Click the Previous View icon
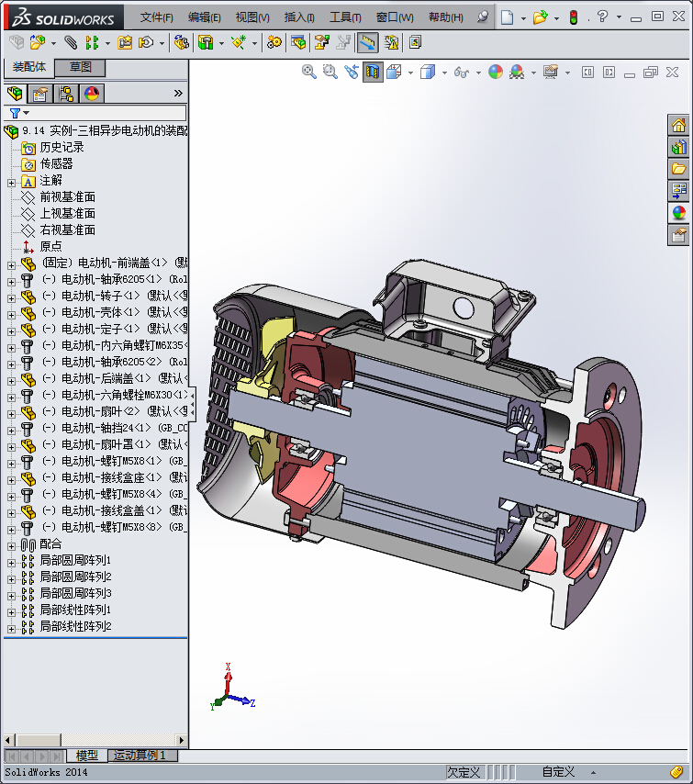This screenshot has height=784, width=693. click(x=352, y=72)
